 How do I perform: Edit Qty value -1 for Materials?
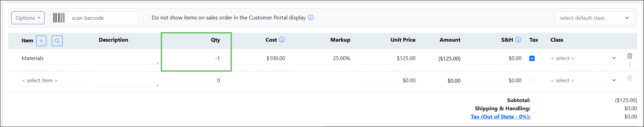[x=193, y=58]
